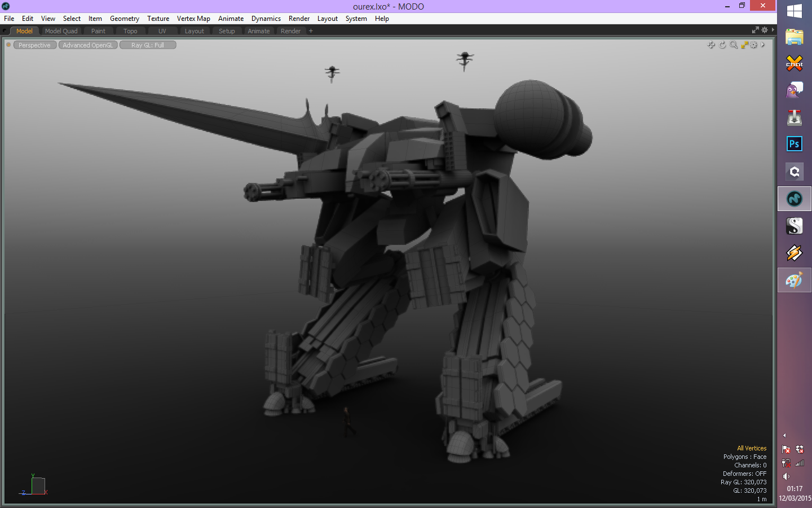Image resolution: width=812 pixels, height=508 pixels.
Task: Click the All Vertices label
Action: pos(751,448)
